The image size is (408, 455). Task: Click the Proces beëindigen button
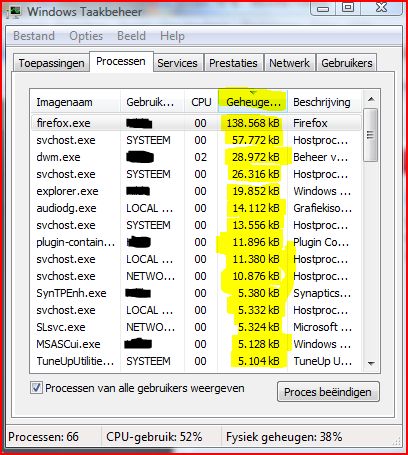coord(328,392)
